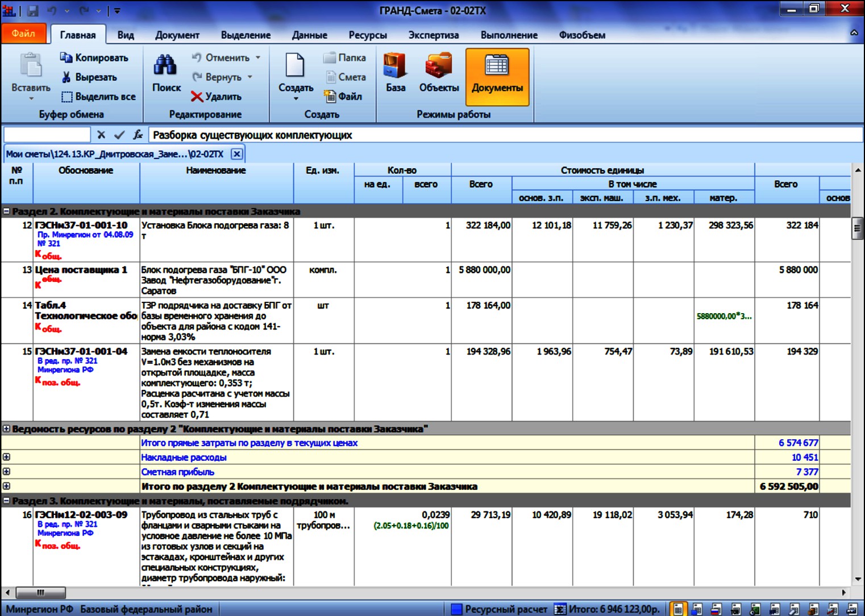Viewport: 865px width, 616px height.
Task: Click the redo arrow in the title bar quick access toolbar
Action: tap(84, 10)
